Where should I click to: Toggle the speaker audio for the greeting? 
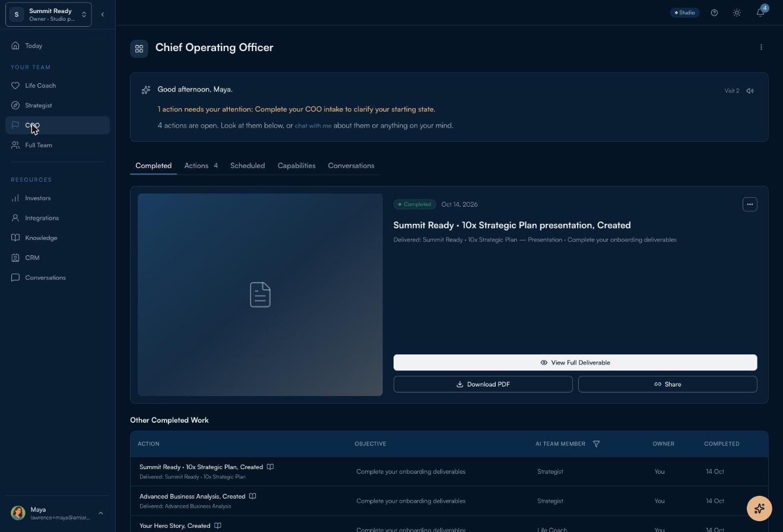point(750,91)
